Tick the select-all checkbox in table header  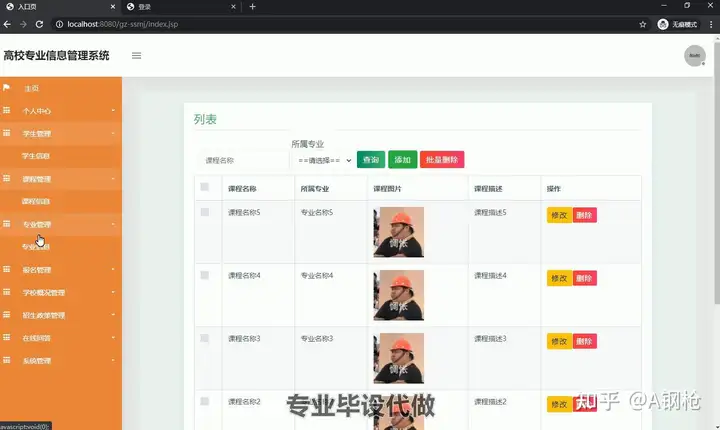tap(204, 187)
